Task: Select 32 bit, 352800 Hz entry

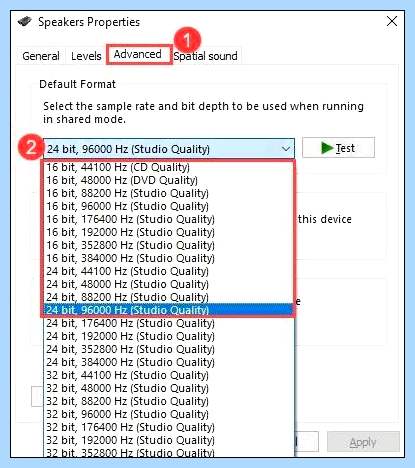Action: [x=169, y=452]
